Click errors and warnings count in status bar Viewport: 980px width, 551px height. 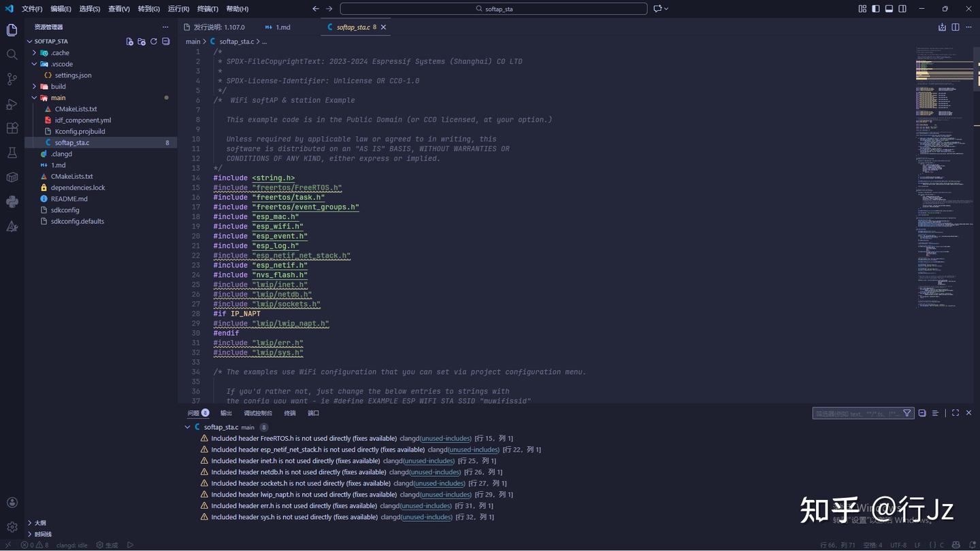[x=35, y=545]
